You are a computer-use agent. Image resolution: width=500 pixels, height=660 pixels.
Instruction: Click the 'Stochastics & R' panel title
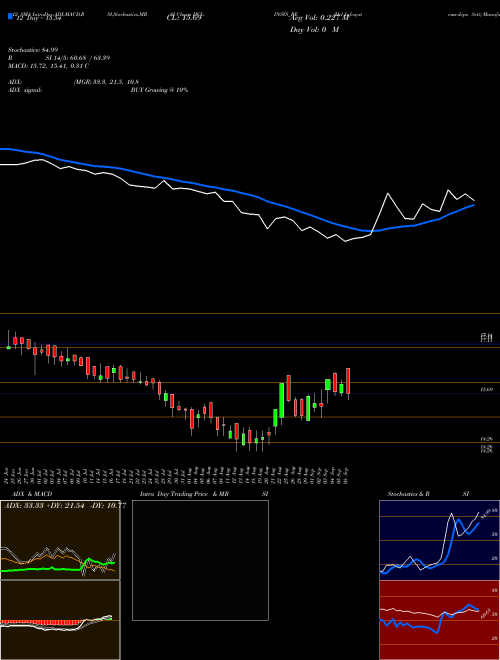tap(408, 494)
